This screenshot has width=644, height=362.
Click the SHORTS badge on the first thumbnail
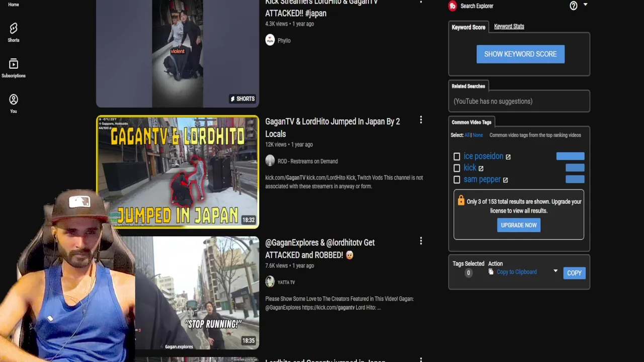pos(243,99)
